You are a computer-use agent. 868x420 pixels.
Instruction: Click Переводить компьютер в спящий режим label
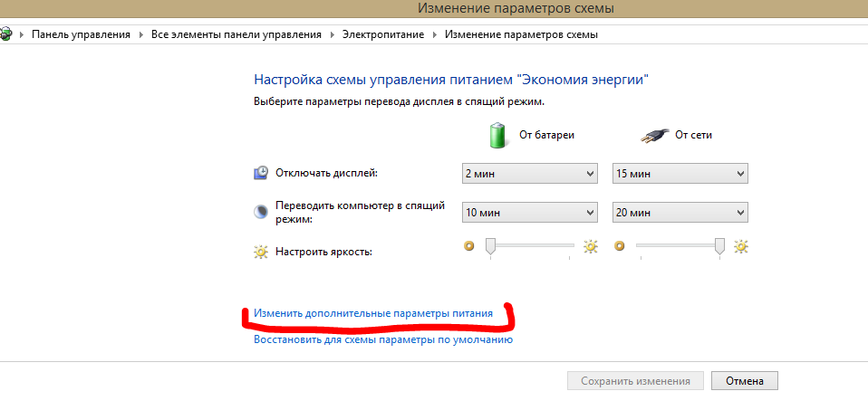[361, 213]
